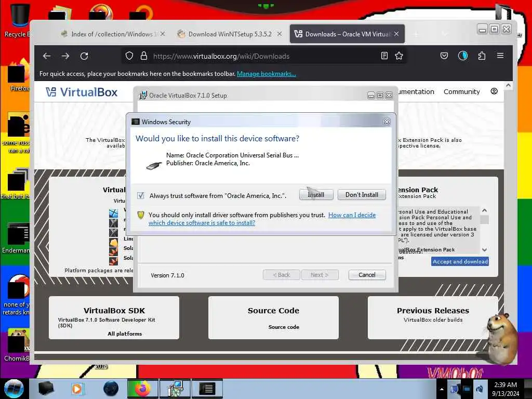
Task: Open the Manage bookmarks link
Action: [x=267, y=74]
